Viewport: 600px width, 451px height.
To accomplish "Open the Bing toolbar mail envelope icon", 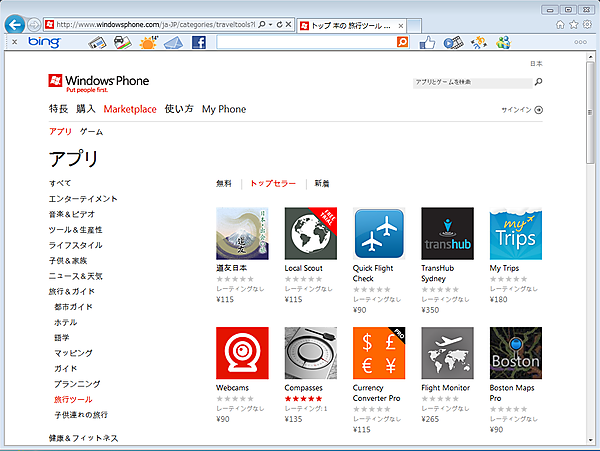I will 173,43.
